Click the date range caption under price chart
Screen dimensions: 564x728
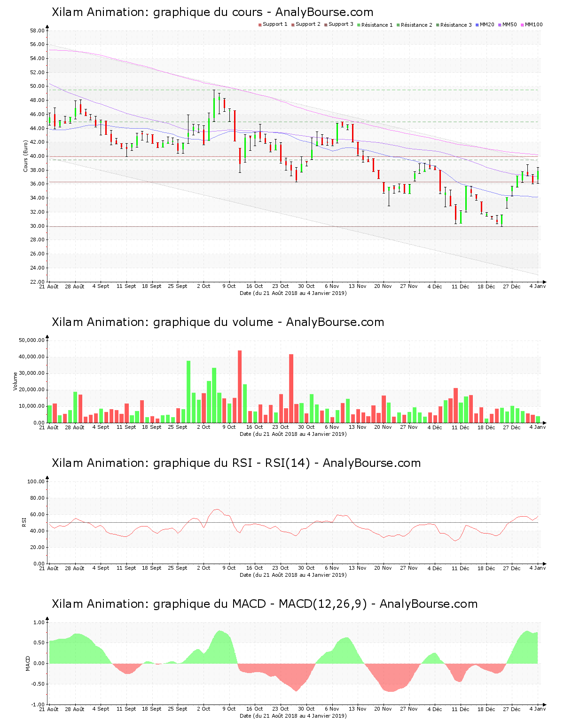pyautogui.click(x=293, y=293)
